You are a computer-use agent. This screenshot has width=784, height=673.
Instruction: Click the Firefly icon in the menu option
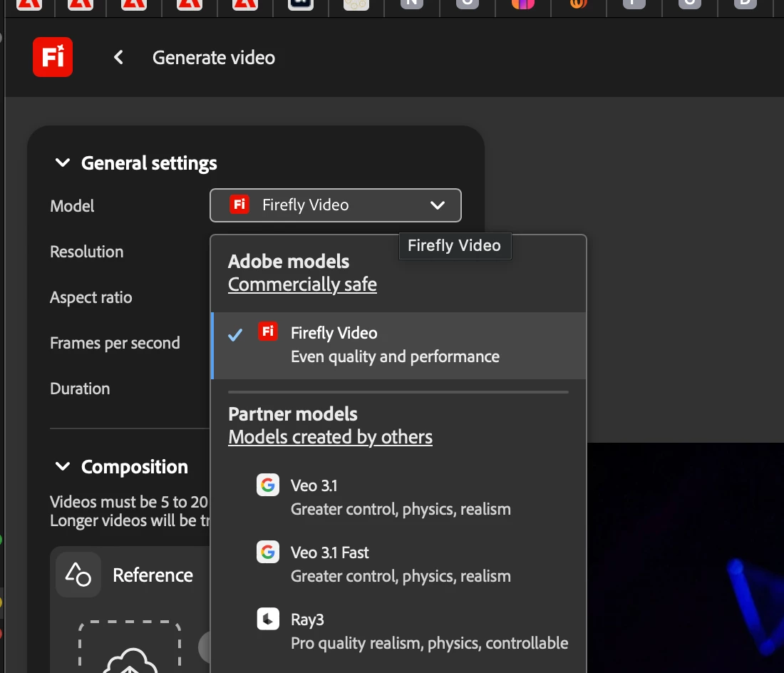coord(268,332)
